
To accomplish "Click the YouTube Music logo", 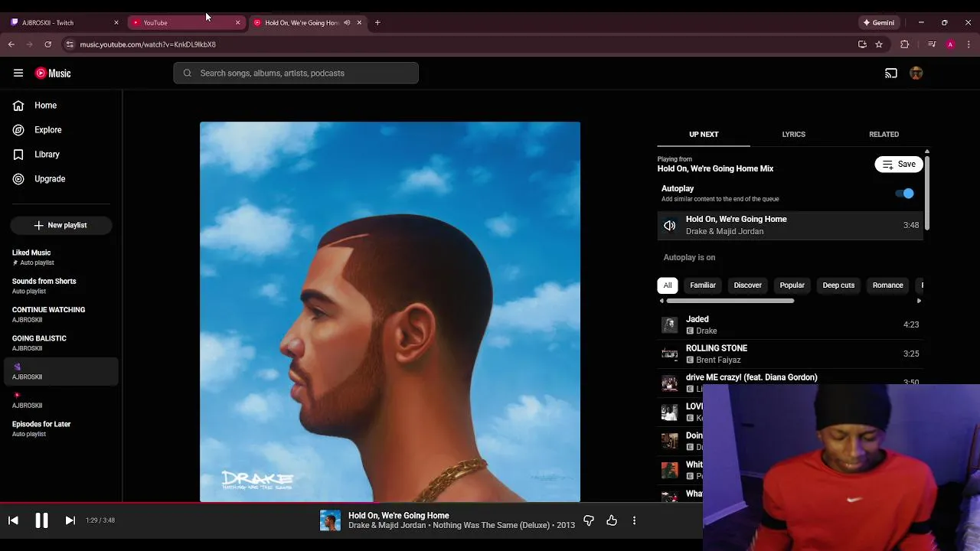I will [x=53, y=73].
